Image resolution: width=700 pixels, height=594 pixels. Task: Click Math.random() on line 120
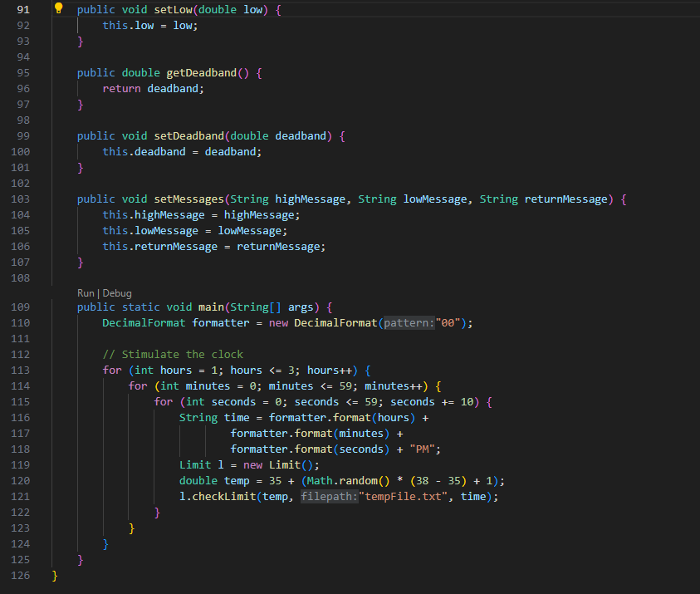[x=347, y=480]
